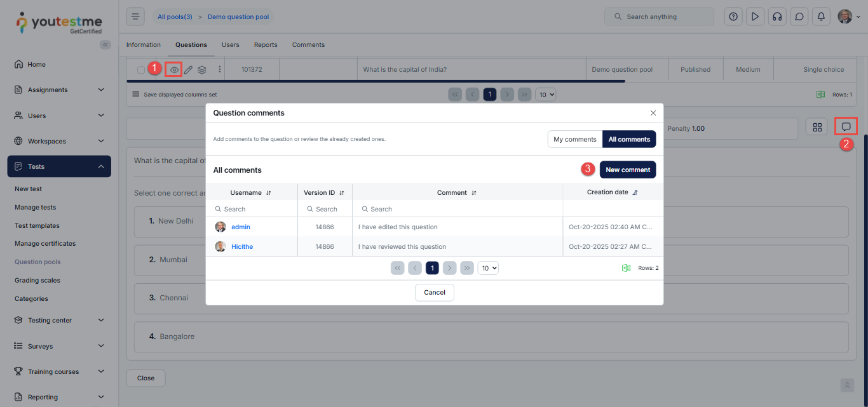Click the help question mark icon
The height and width of the screenshot is (407, 868).
coord(734,17)
